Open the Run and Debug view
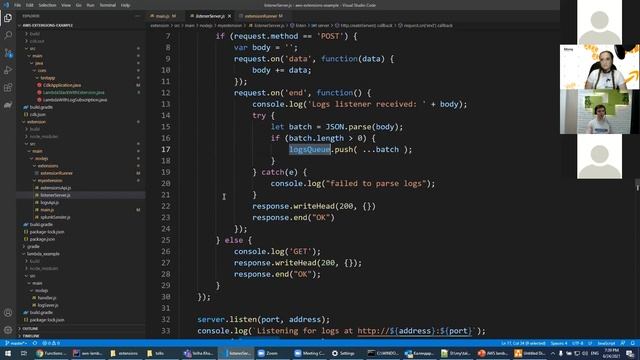 8,70
